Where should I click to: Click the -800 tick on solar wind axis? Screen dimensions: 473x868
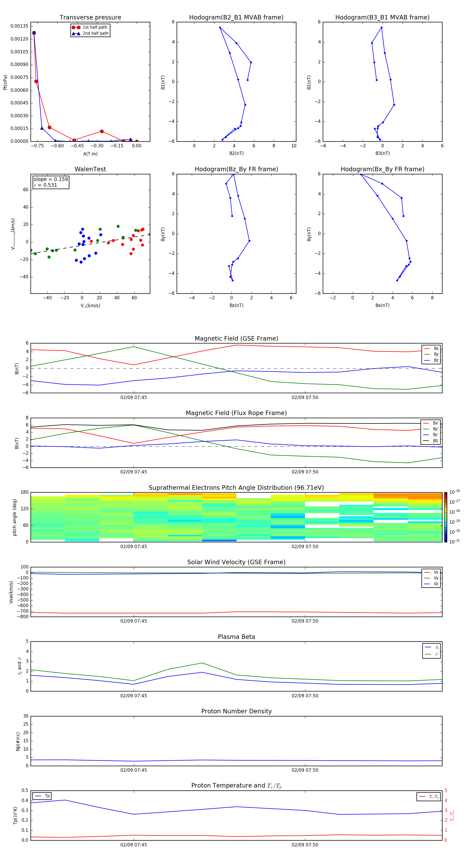click(x=22, y=617)
